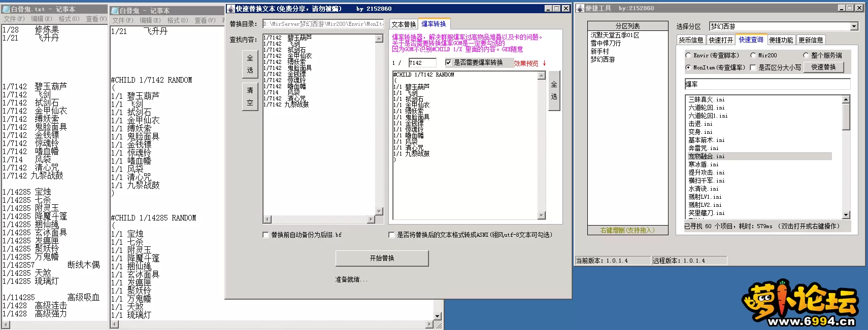Select 提升攻击.ini in the results list
This screenshot has height=330, width=868.
tap(707, 173)
